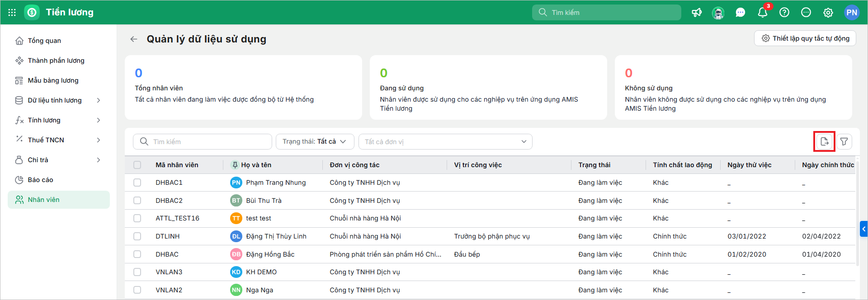Go back using the left arrow

tap(134, 39)
